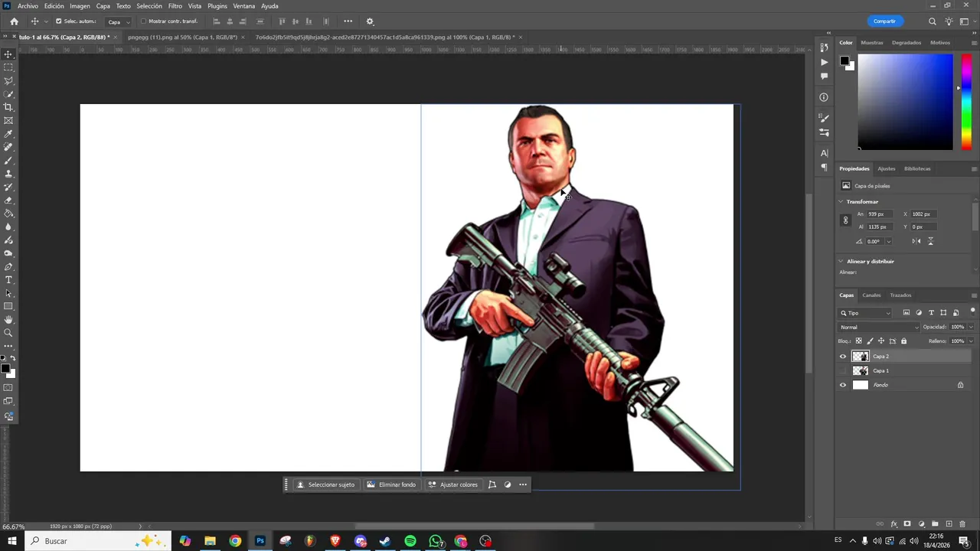Click the rainbow hue slider strip

[x=966, y=102]
